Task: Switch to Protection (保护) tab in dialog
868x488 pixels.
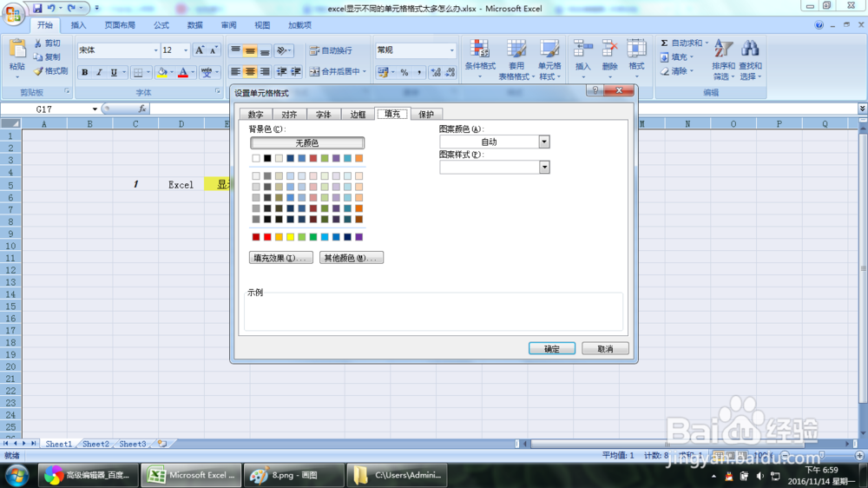Action: [x=426, y=114]
